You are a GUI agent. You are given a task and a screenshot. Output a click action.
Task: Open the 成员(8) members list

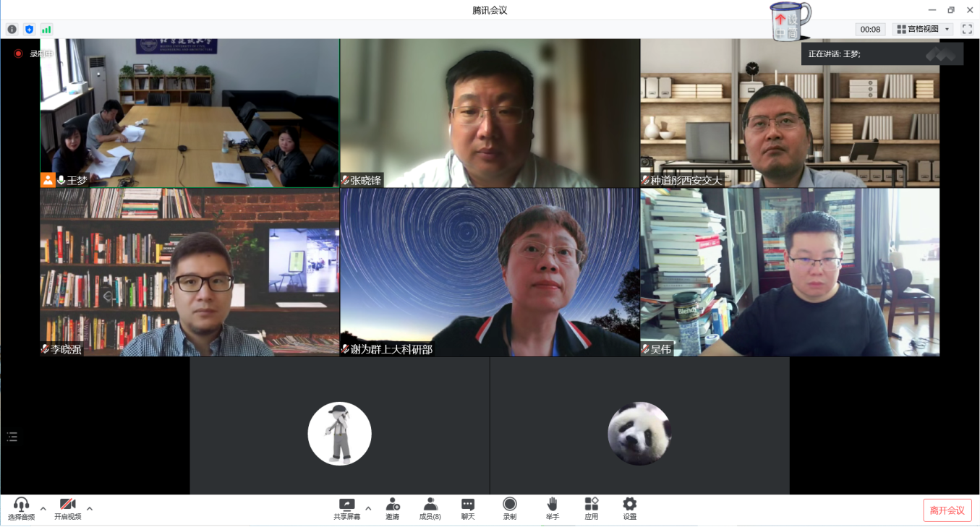[x=430, y=508]
